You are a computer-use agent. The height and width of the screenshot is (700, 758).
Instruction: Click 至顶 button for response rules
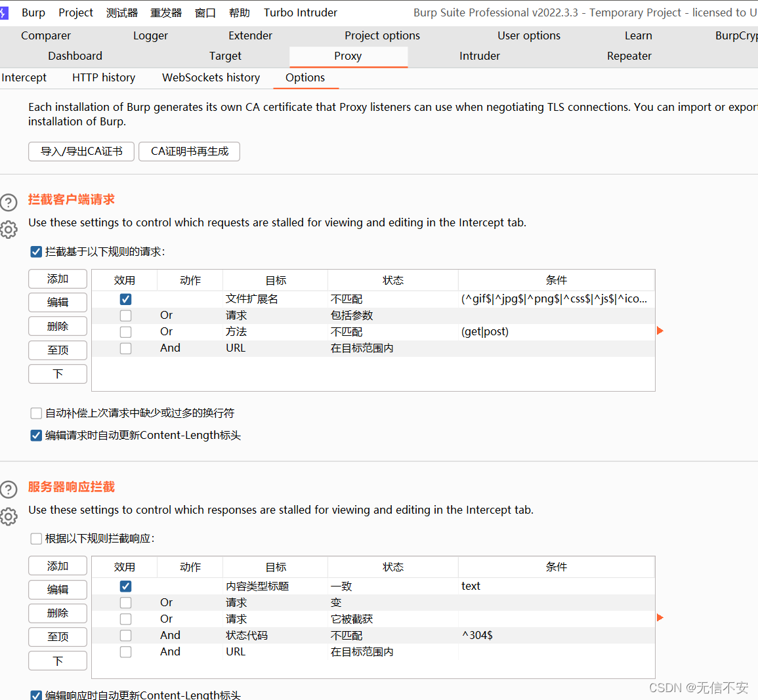(58, 637)
